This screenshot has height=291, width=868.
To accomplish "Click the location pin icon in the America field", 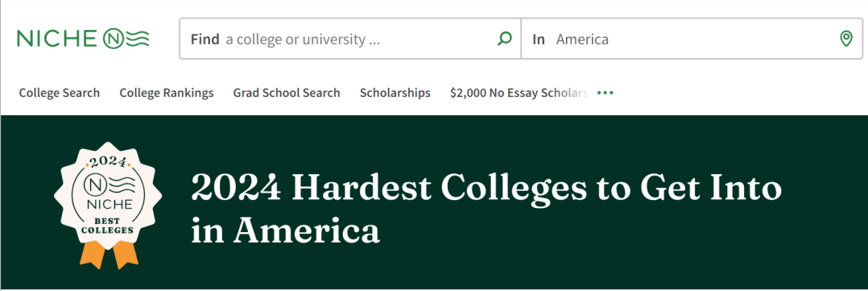I will click(x=845, y=39).
